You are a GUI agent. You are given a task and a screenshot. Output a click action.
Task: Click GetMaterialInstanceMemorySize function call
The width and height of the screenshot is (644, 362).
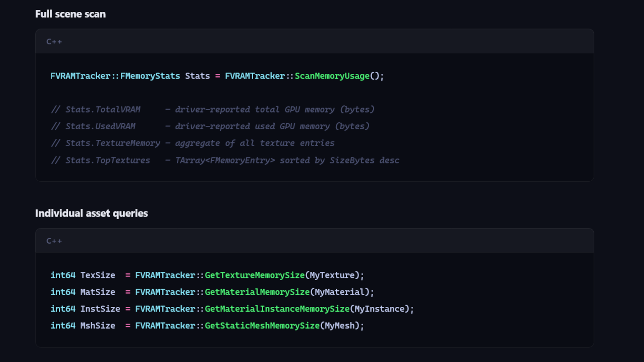[277, 309]
